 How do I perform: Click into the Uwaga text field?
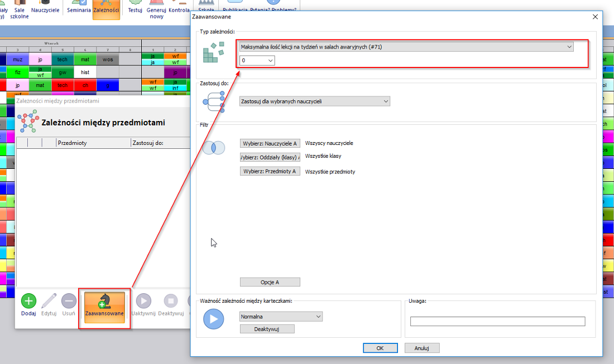coord(497,321)
